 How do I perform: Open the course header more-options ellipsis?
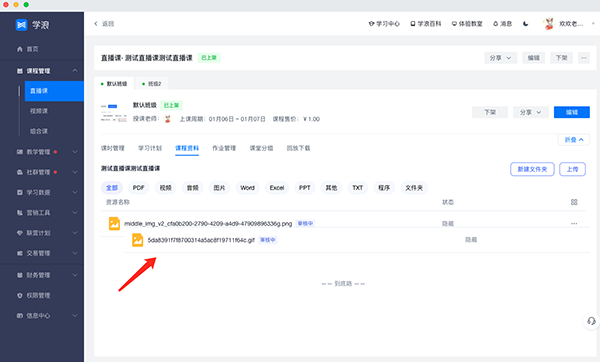[x=584, y=58]
